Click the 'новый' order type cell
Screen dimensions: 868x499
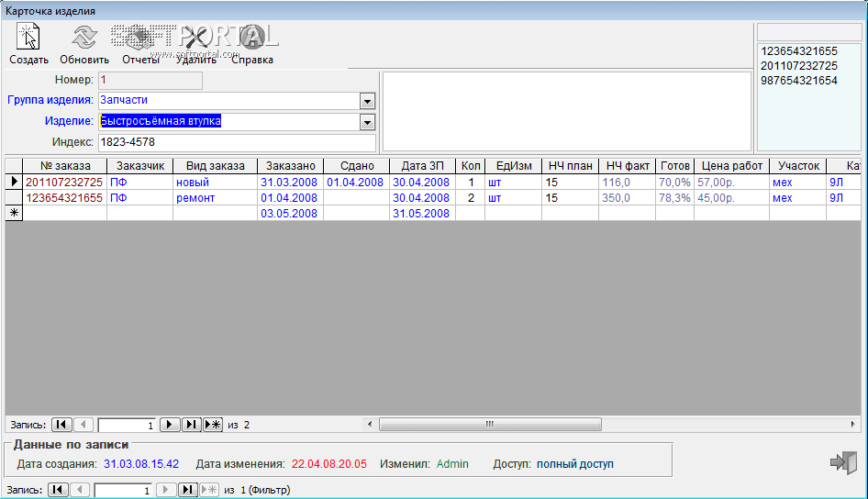click(x=215, y=182)
